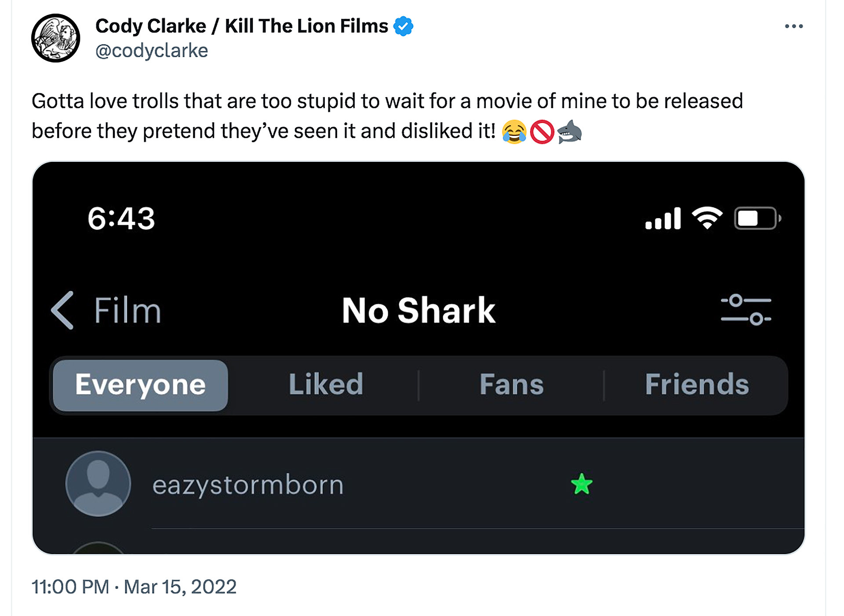844x616 pixels.
Task: Tap the battery indicator in status bar
Action: coord(757,218)
